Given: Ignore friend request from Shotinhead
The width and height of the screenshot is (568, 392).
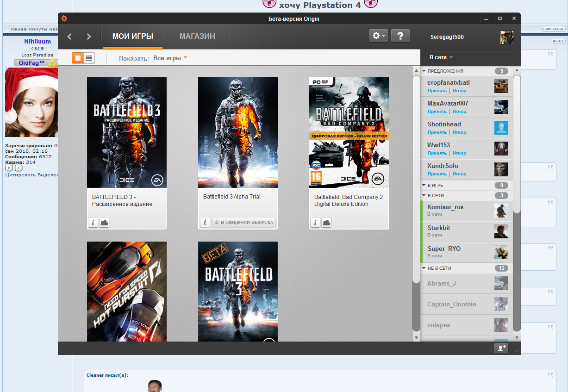Looking at the screenshot, I should tap(460, 132).
